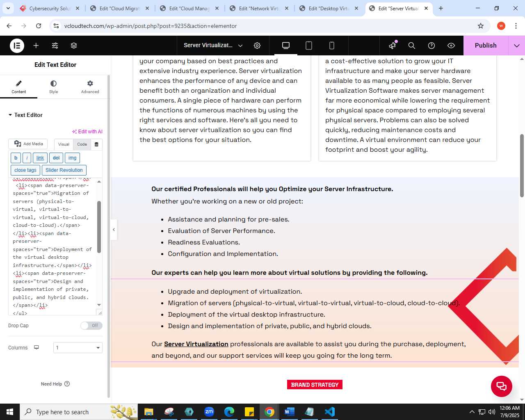
Task: Click the Add Media button
Action: (28, 144)
